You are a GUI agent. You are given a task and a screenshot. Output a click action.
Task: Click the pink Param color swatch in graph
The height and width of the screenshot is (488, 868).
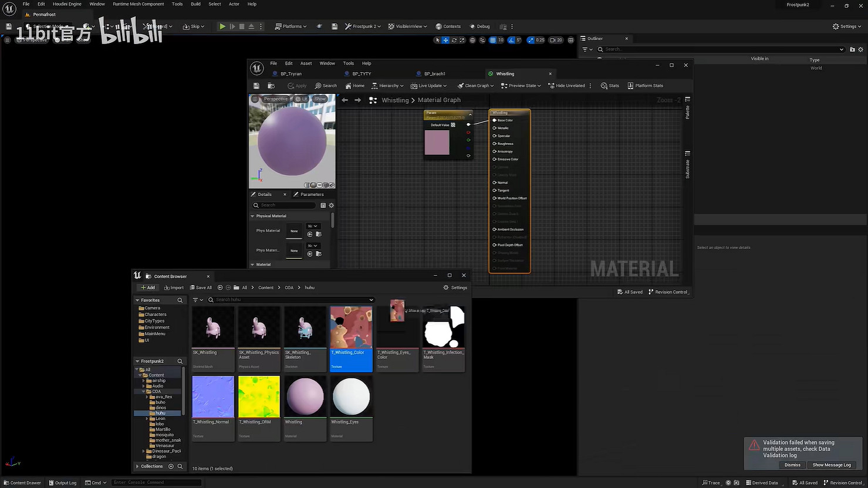[x=437, y=143]
